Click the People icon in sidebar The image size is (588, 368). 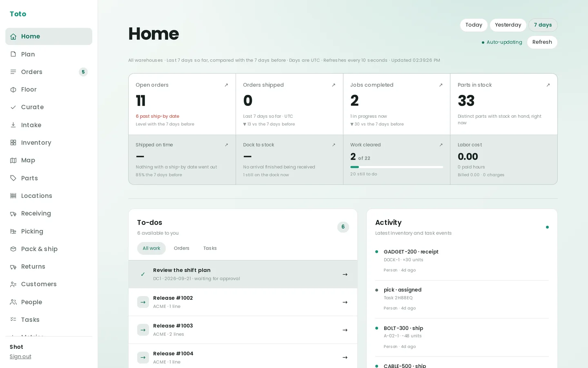tap(13, 302)
